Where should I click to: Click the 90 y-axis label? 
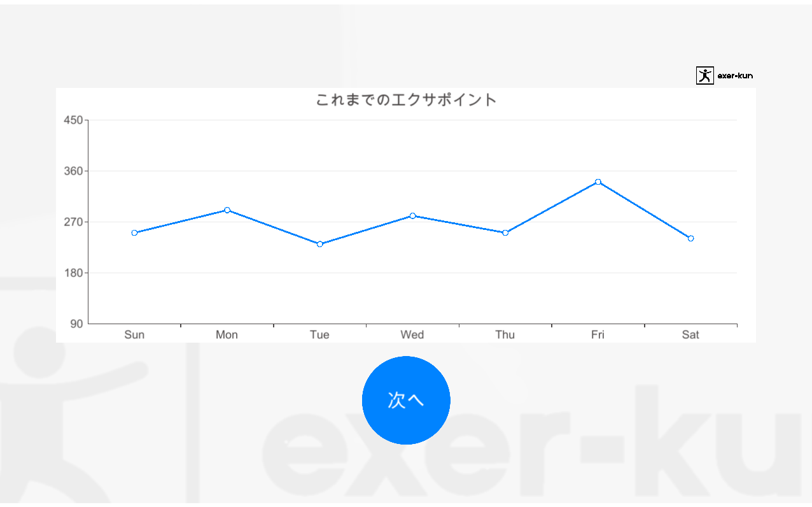click(x=76, y=324)
